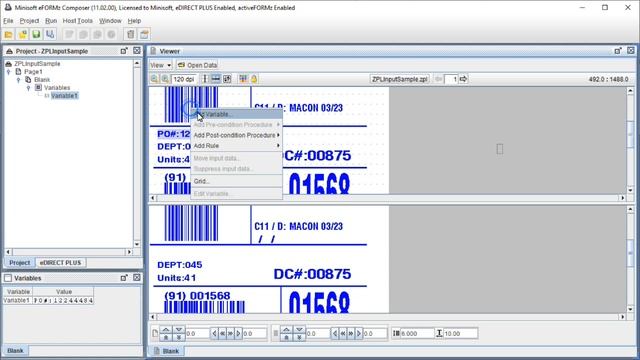Click the yellow lock icon in Viewer toolbar

click(x=254, y=79)
